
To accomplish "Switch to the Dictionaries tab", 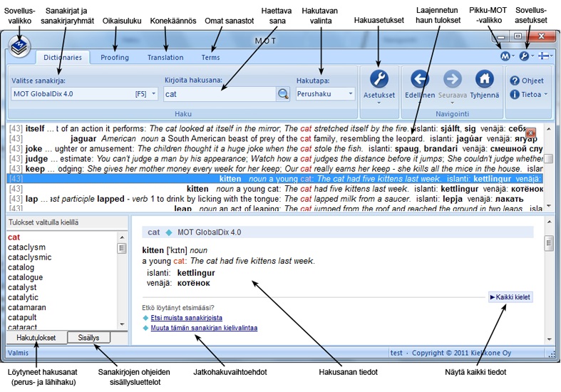I will pos(63,57).
